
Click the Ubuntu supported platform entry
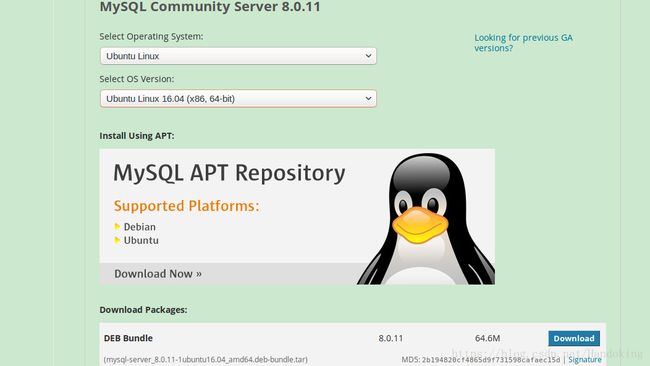point(141,240)
